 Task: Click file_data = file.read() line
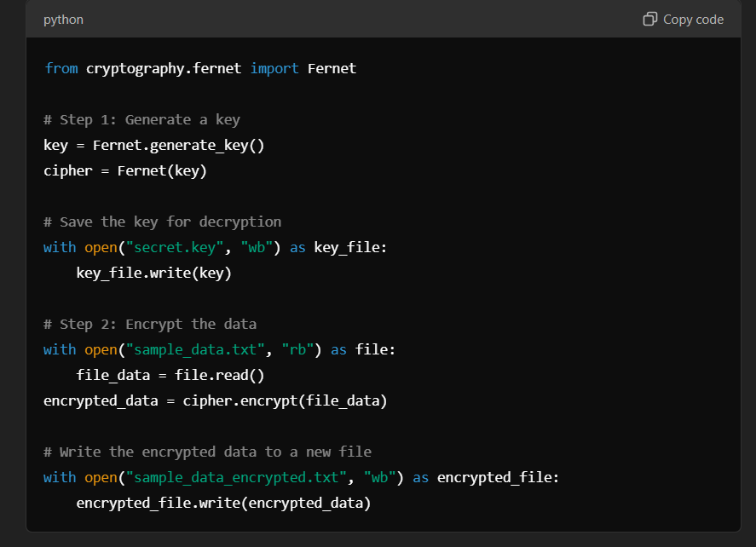click(170, 375)
